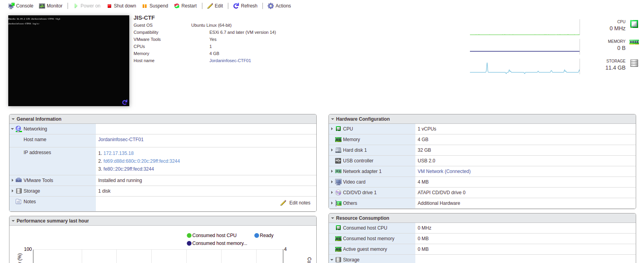The width and height of the screenshot is (644, 263).
Task: Collapse the General Information panel
Action: point(13,119)
